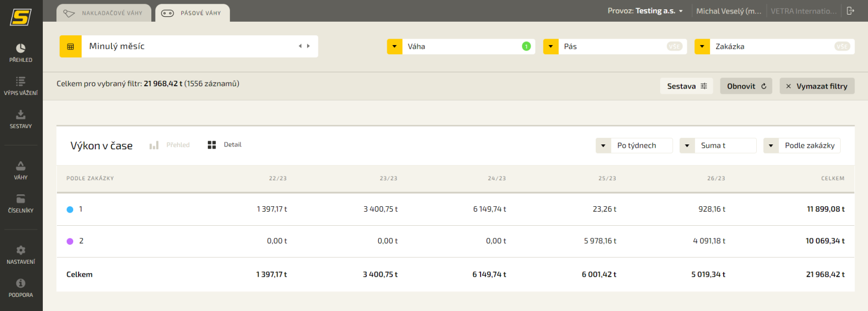Click value 928,16 t in row 1
868x311 pixels.
coord(712,209)
